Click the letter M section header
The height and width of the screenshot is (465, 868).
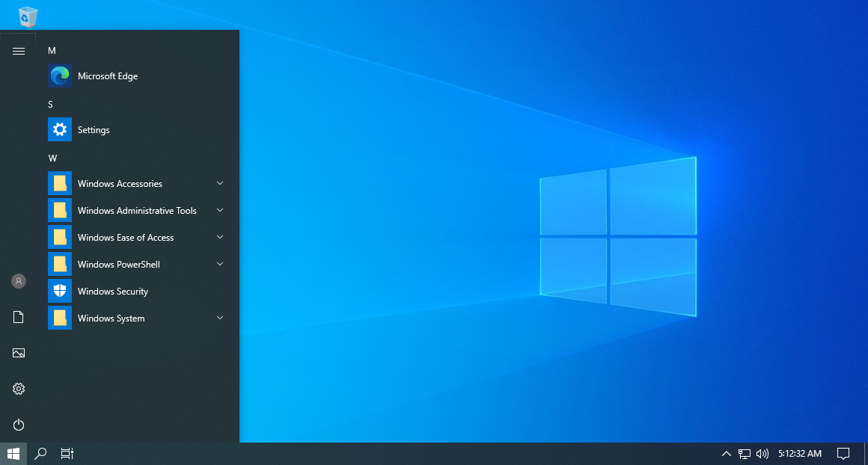tap(52, 50)
